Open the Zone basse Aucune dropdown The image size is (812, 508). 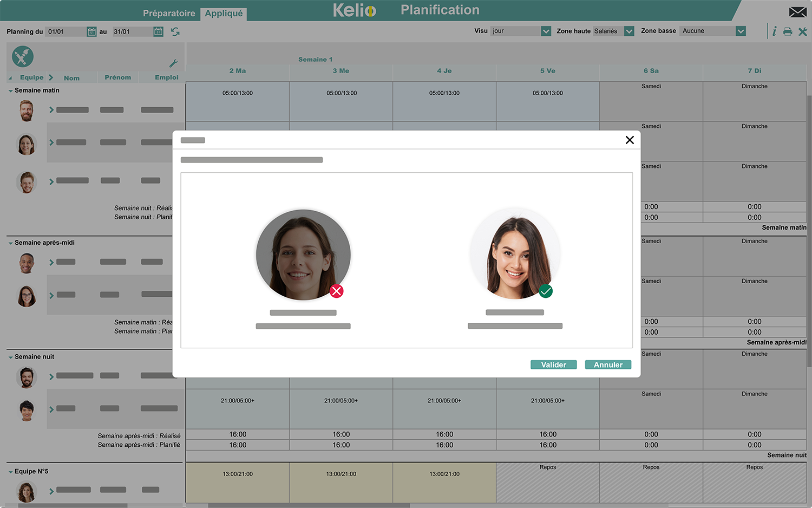click(741, 31)
